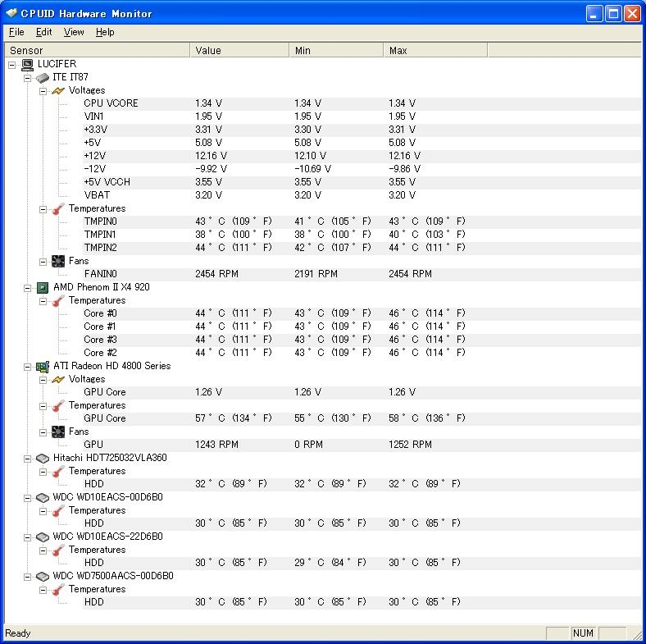Collapse the ITE IT87 Fans group

tap(43, 262)
